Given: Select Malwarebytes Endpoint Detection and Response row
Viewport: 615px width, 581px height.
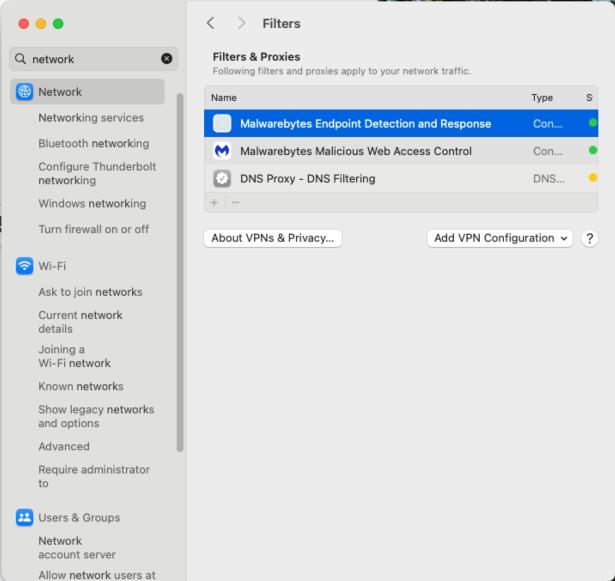Looking at the screenshot, I should pyautogui.click(x=401, y=123).
